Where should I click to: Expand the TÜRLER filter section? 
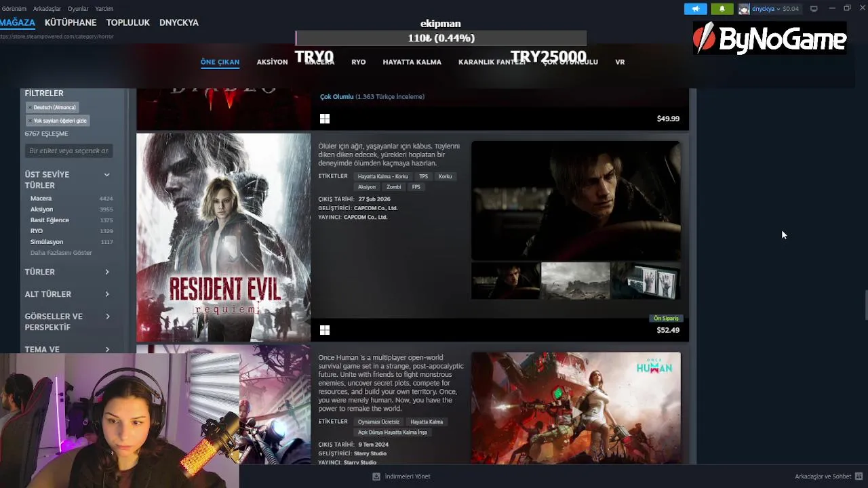pyautogui.click(x=68, y=272)
